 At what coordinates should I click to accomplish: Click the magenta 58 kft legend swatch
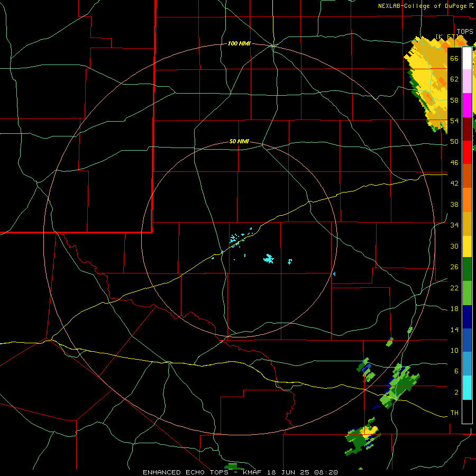[467, 105]
